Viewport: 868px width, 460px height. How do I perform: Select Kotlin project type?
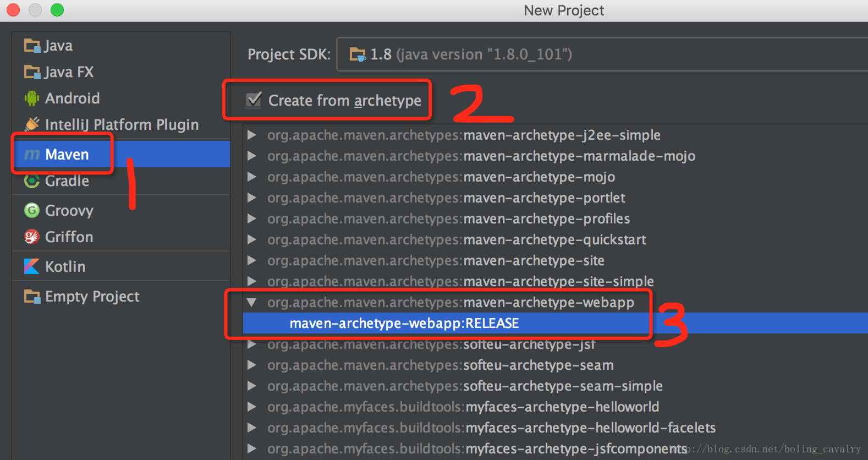click(x=121, y=266)
